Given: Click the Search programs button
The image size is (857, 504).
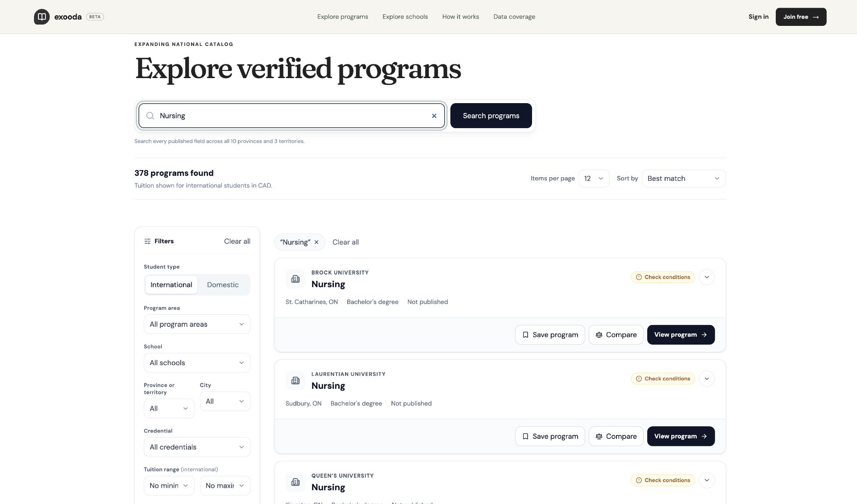Looking at the screenshot, I should point(491,116).
